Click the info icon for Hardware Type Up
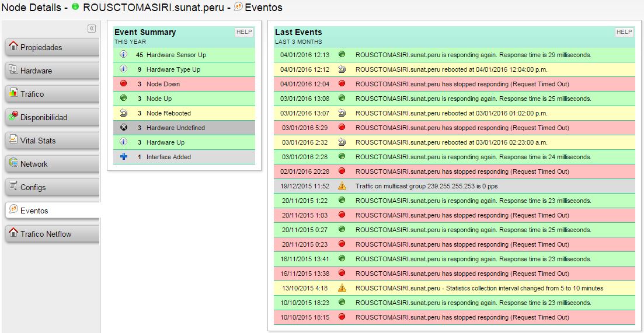This screenshot has width=644, height=333. 124,69
